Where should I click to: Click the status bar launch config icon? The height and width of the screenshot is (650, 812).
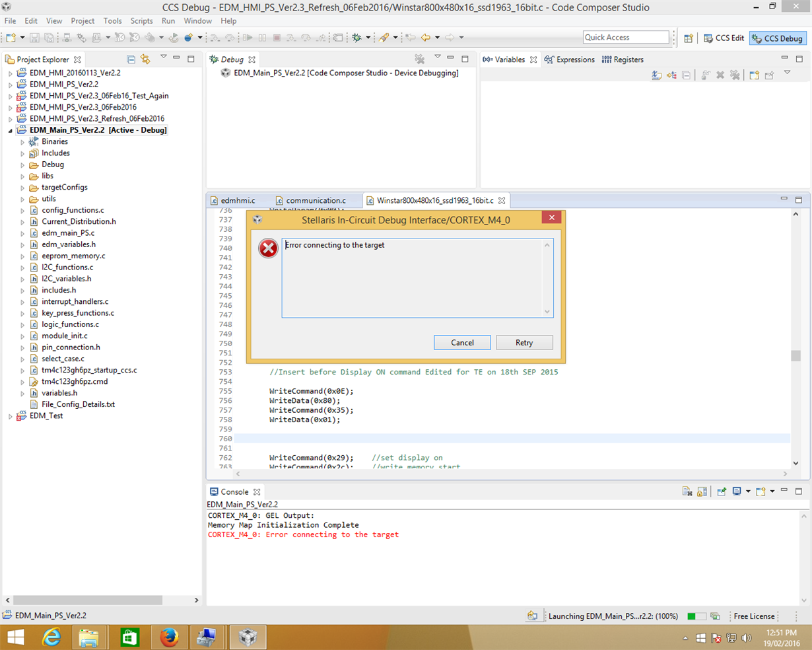pos(532,616)
